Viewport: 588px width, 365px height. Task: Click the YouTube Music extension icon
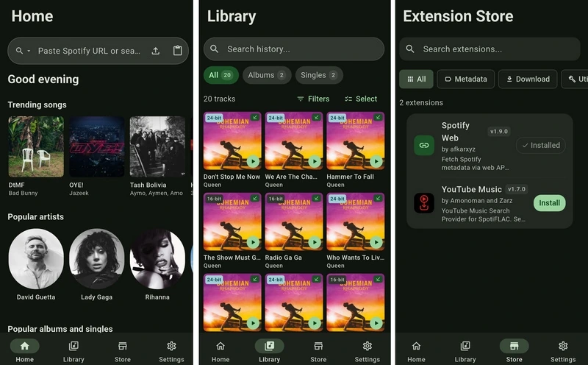pos(424,203)
